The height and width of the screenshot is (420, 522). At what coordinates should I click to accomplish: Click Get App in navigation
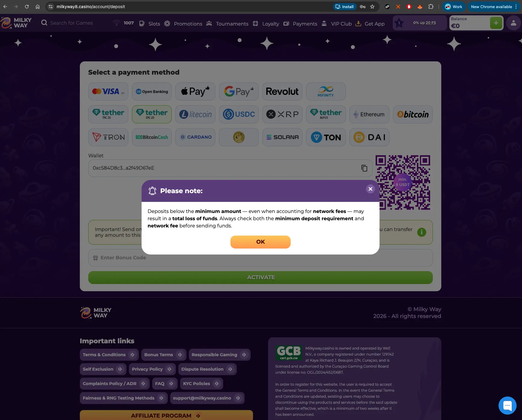[x=370, y=24]
